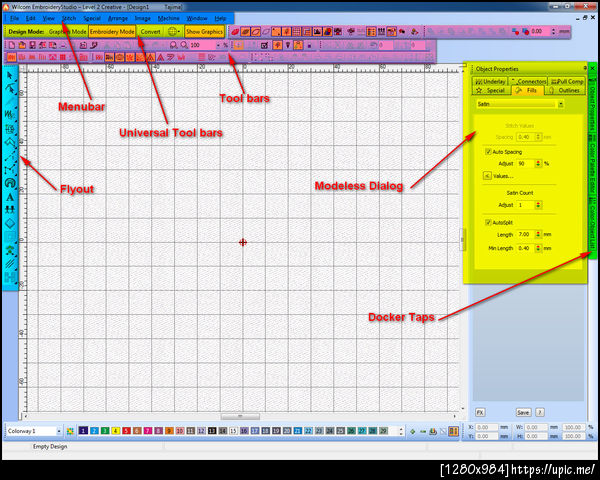Click the Open Design folder icon
600x480 pixels.
pos(22,45)
